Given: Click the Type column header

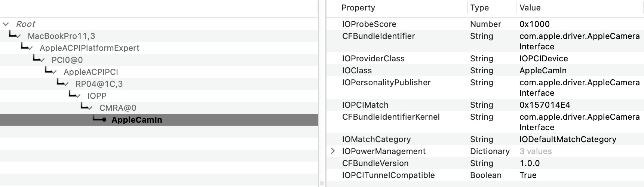Looking at the screenshot, I should click(x=479, y=8).
